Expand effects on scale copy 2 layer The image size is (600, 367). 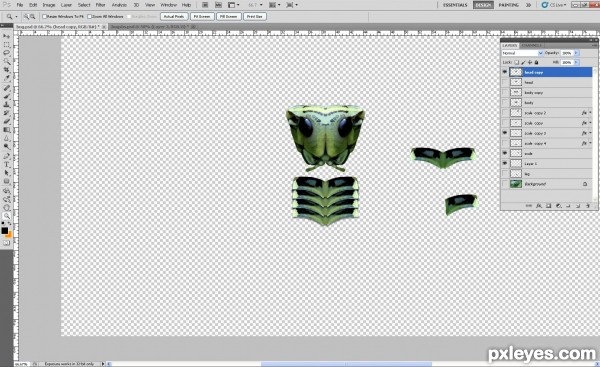[590, 113]
